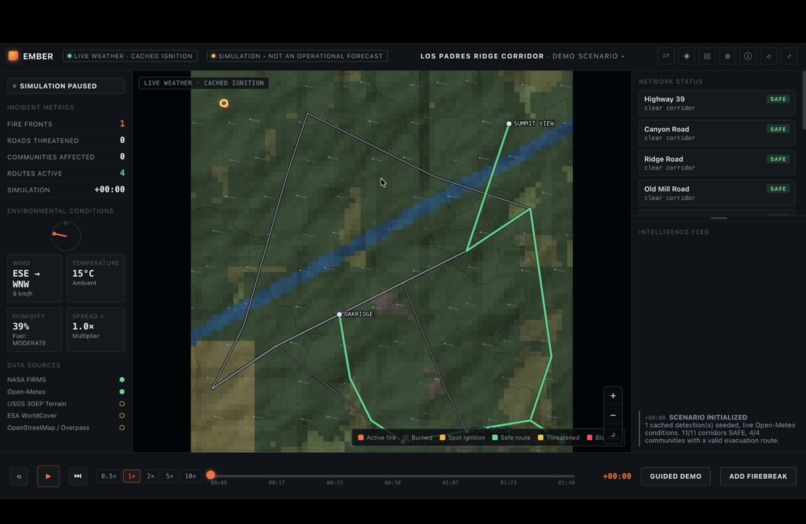The image size is (806, 524).
Task: Click the Simulation Not An Operational Forecast badge
Action: (298, 56)
